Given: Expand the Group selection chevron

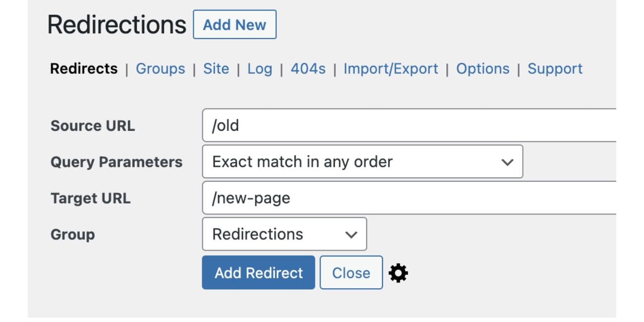Looking at the screenshot, I should point(351,234).
